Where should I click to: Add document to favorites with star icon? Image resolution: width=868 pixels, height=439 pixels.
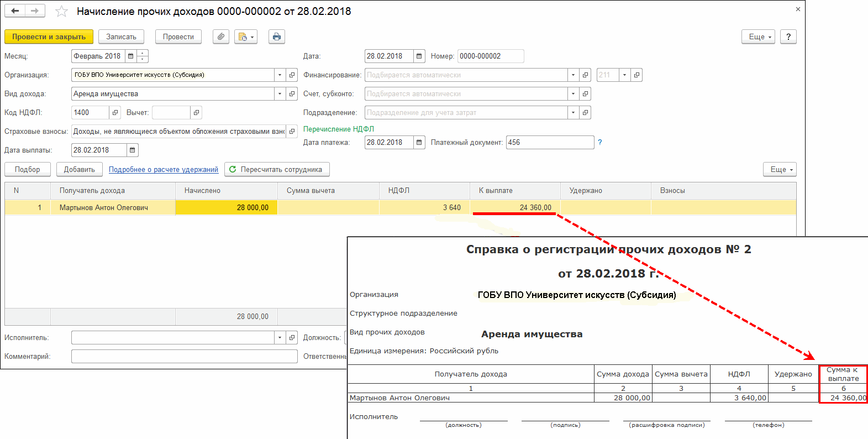point(61,11)
